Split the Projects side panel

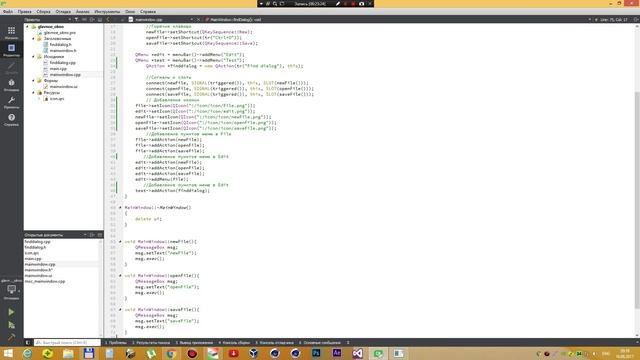[x=92, y=20]
